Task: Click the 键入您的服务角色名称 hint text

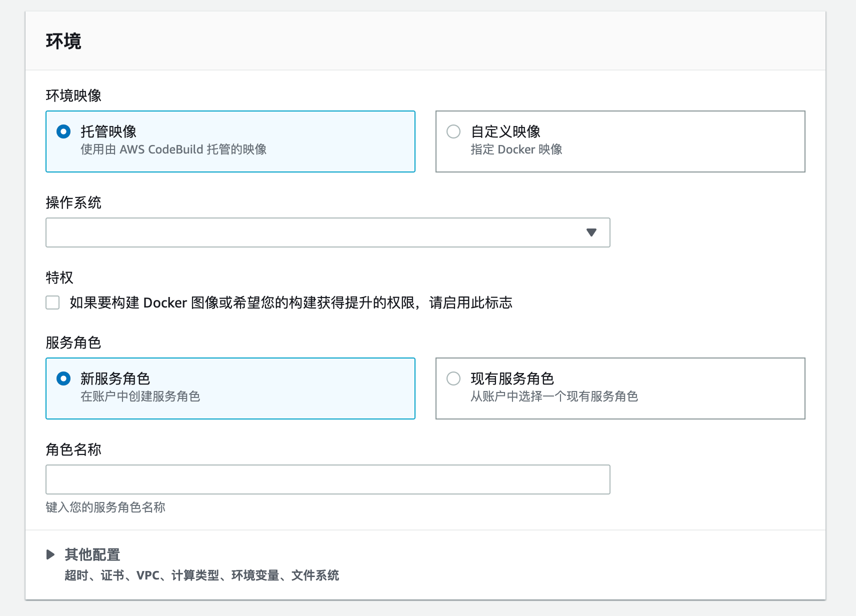Action: 105,507
